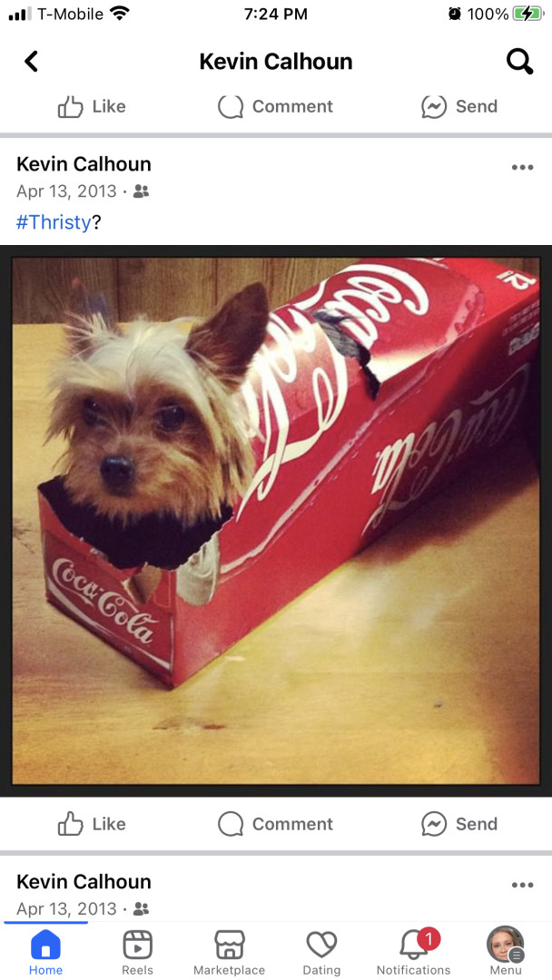The height and width of the screenshot is (980, 552).
Task: Go back using the left arrow
Action: [x=31, y=62]
